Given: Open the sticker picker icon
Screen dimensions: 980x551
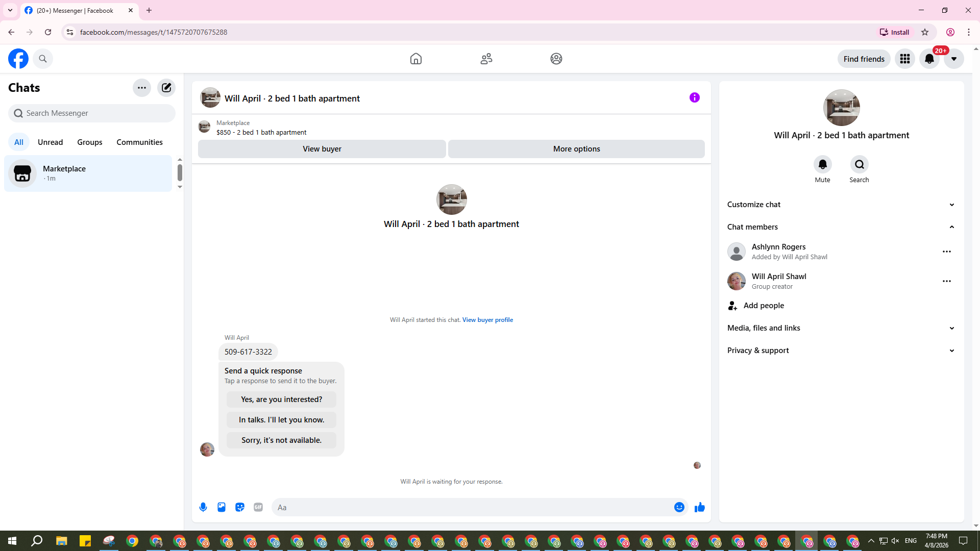Looking at the screenshot, I should click(x=240, y=507).
